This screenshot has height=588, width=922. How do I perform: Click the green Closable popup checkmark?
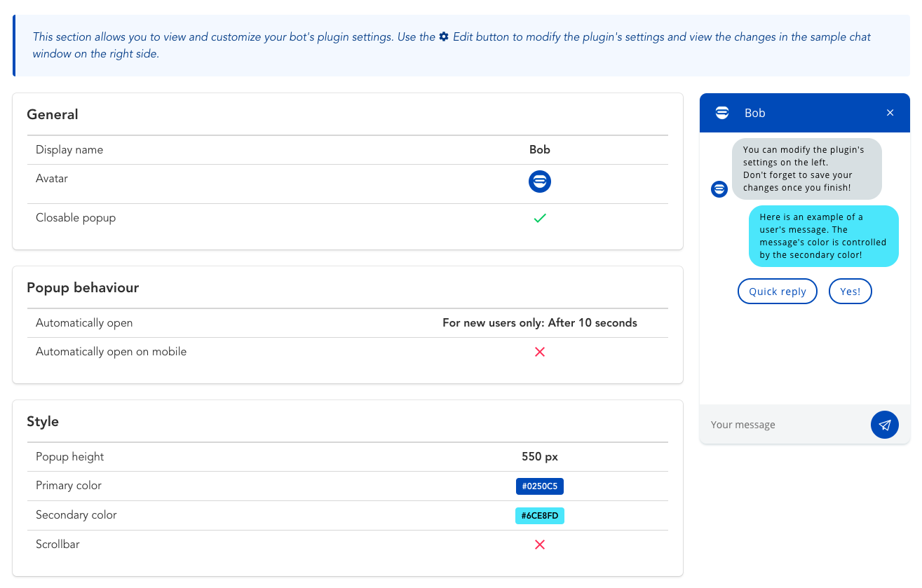click(x=539, y=218)
